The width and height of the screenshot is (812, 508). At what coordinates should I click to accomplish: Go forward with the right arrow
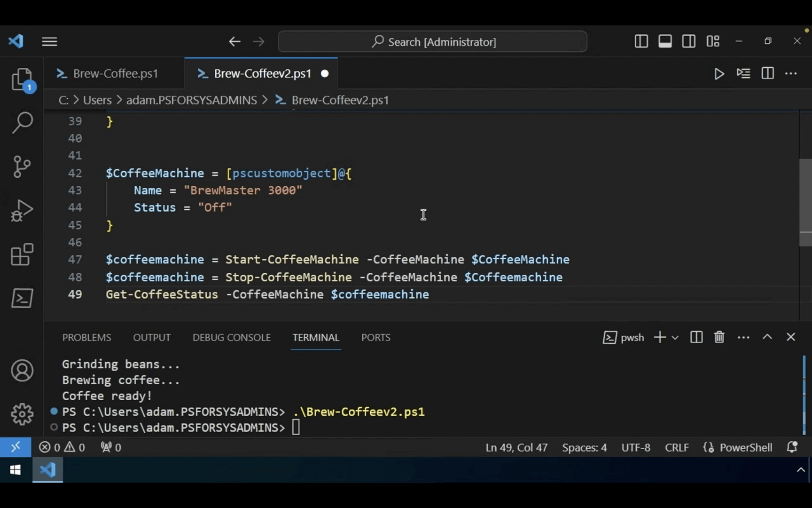(x=258, y=41)
